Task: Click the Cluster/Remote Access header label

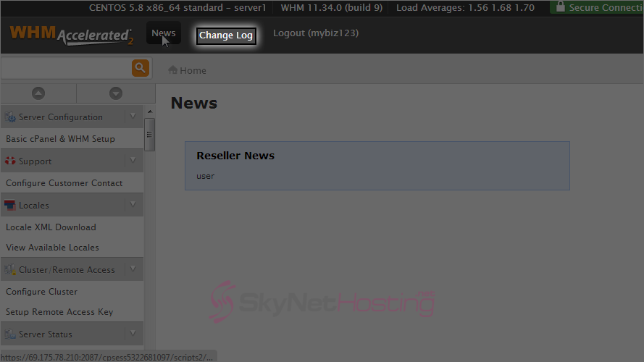Action: point(67,269)
